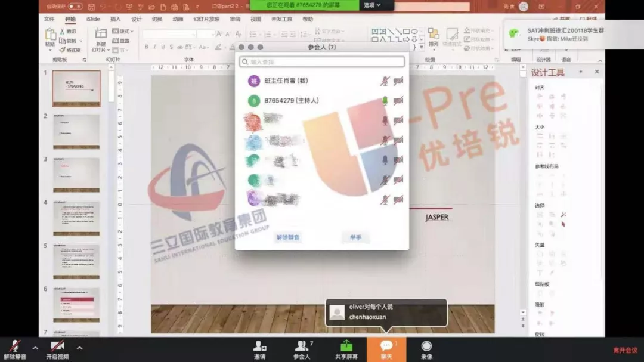Expand audio options arrow beside 解除静音
644x362 pixels.
point(35,348)
